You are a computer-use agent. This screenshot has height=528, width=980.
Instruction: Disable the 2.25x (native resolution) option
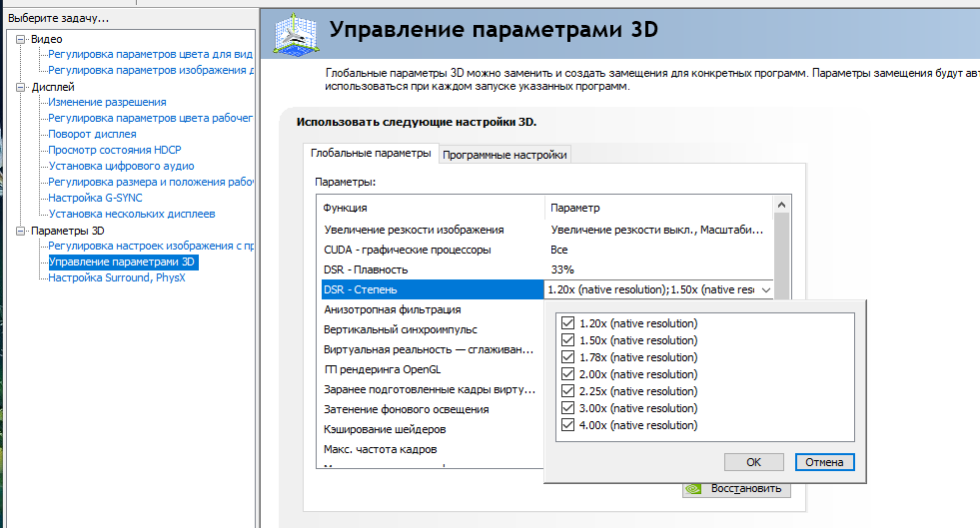567,390
